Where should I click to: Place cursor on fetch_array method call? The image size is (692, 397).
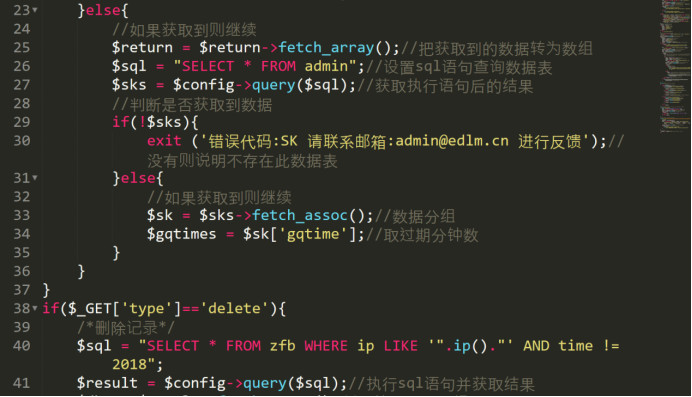[326, 48]
